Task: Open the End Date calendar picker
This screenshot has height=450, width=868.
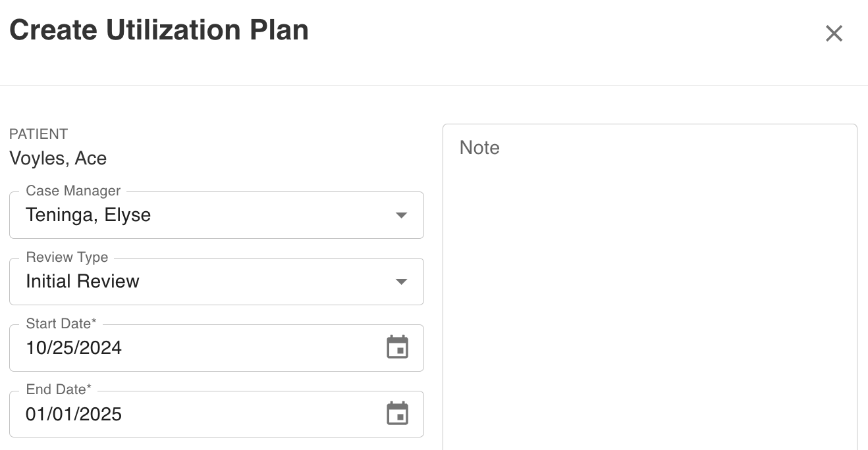Action: click(x=397, y=414)
